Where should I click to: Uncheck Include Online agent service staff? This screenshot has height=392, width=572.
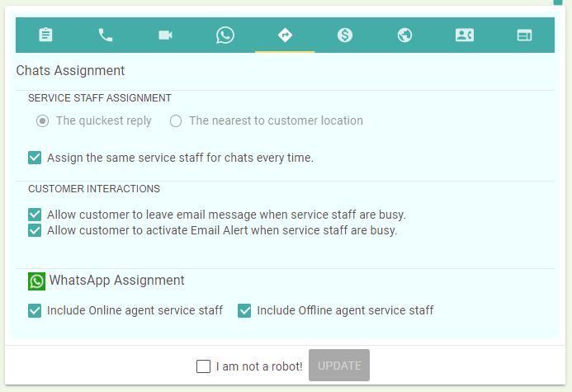(35, 310)
